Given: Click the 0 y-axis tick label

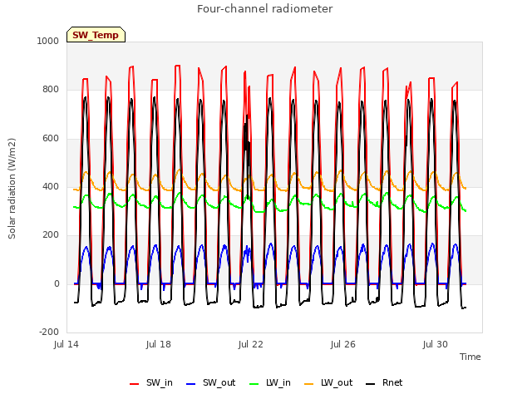Looking at the screenshot, I should tap(57, 284).
